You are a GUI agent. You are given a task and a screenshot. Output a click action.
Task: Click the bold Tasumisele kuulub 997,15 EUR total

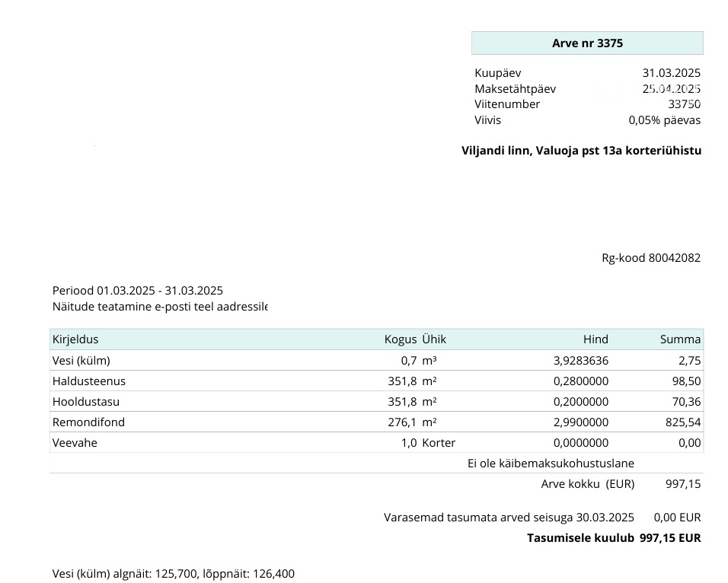click(x=614, y=538)
